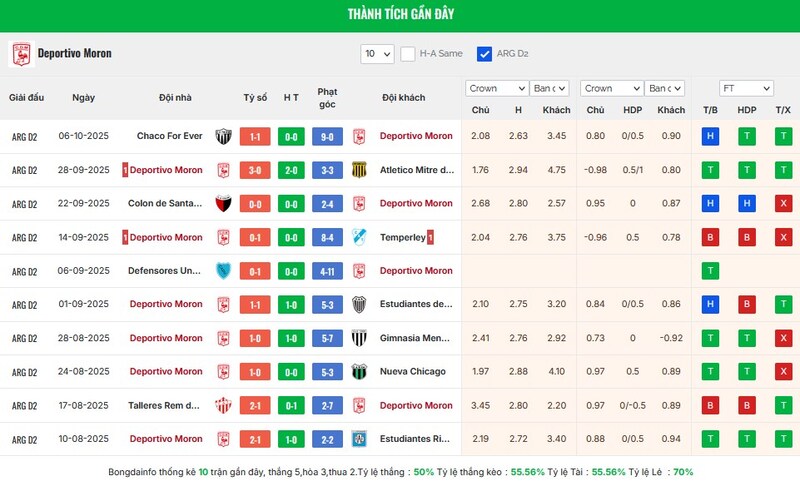
Task: Click the Defensores Unidos team crest
Action: (x=224, y=271)
